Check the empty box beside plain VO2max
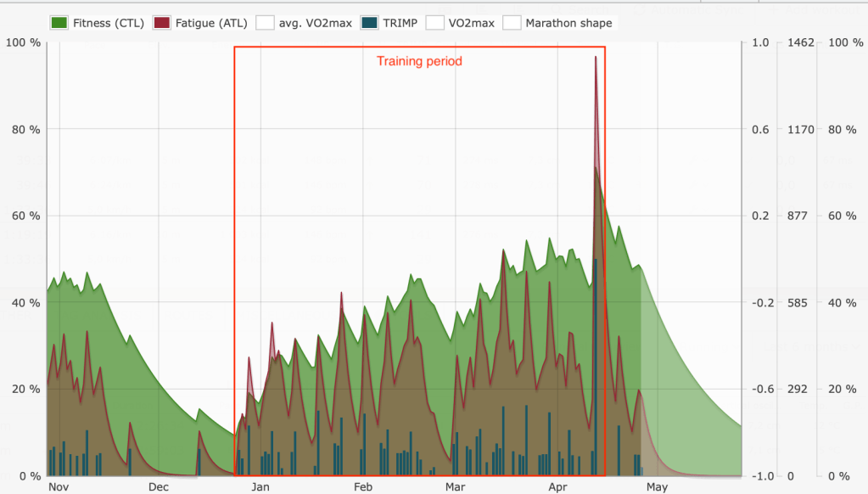868x494 pixels. point(435,23)
